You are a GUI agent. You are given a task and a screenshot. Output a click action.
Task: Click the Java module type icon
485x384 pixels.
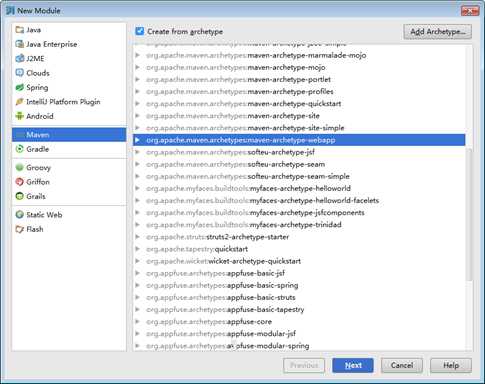[x=20, y=30]
